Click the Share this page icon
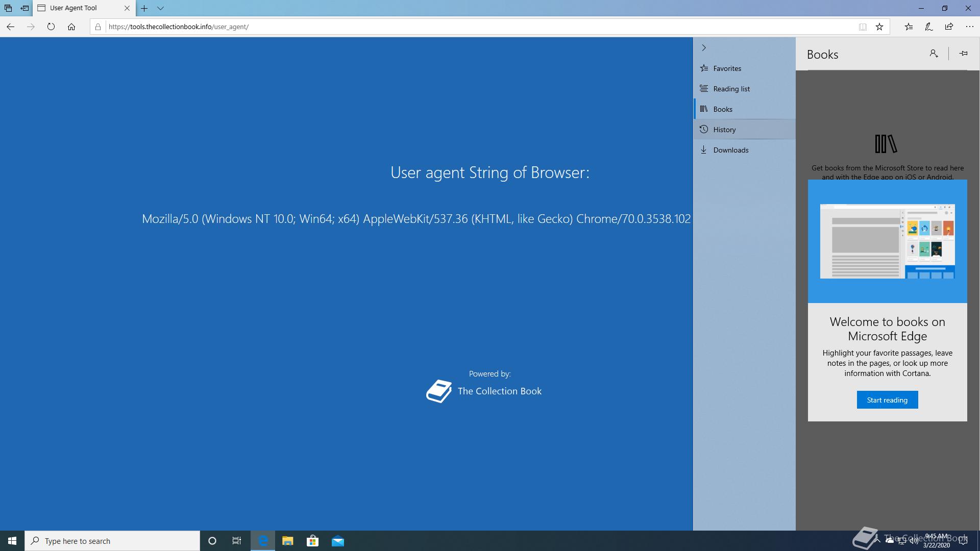This screenshot has height=551, width=980. pos(949,27)
